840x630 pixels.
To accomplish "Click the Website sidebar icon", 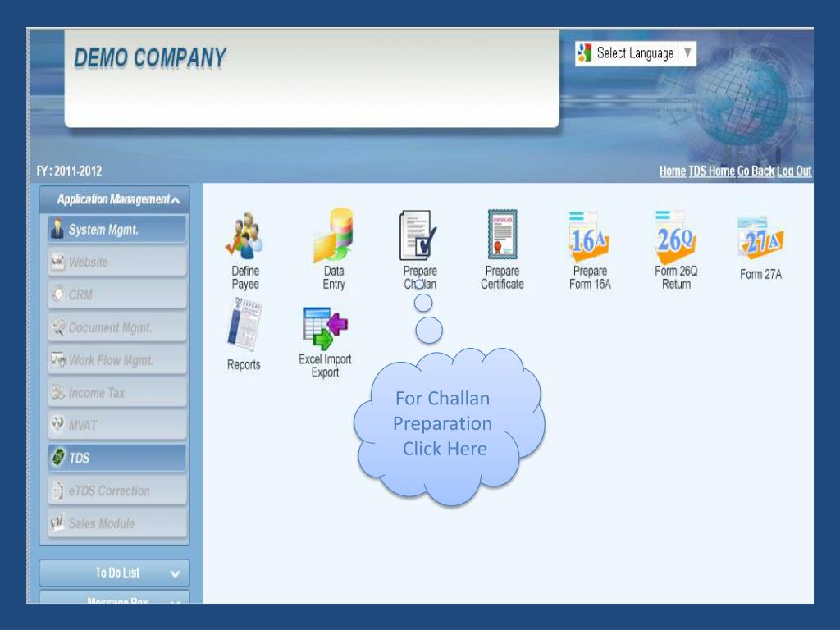I will [57, 262].
